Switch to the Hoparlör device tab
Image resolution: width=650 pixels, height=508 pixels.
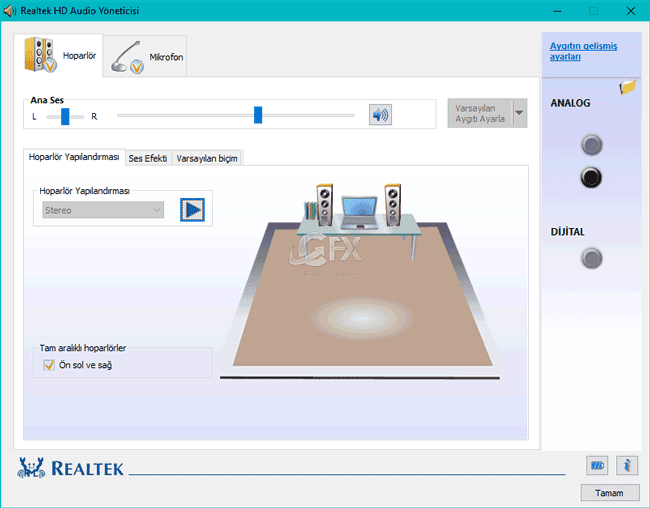tap(59, 56)
